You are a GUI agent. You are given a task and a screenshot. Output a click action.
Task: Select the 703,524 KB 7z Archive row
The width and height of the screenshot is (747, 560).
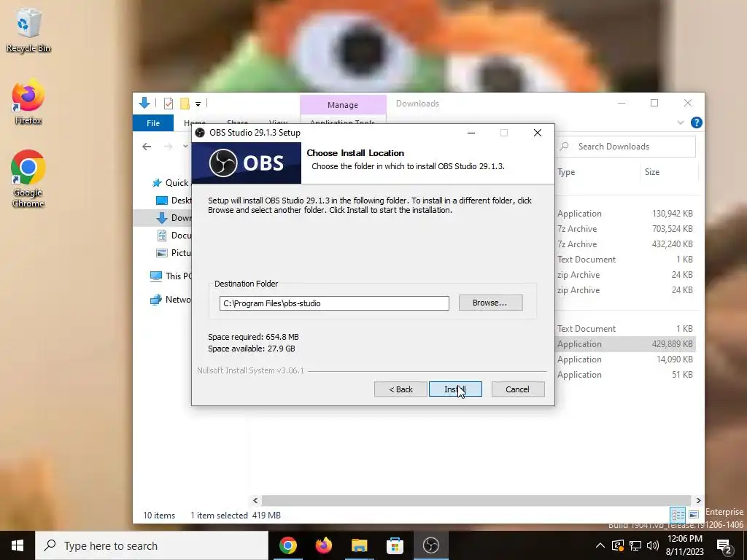coord(625,228)
